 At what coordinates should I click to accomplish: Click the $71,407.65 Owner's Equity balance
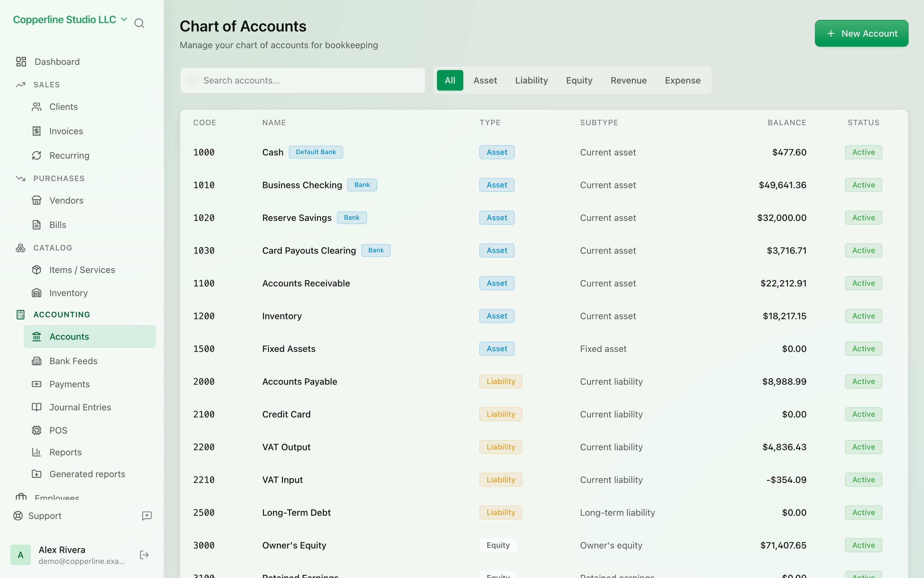783,545
